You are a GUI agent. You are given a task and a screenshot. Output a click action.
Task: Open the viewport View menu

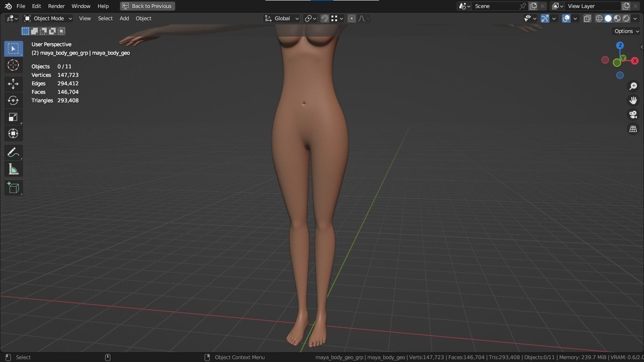85,18
